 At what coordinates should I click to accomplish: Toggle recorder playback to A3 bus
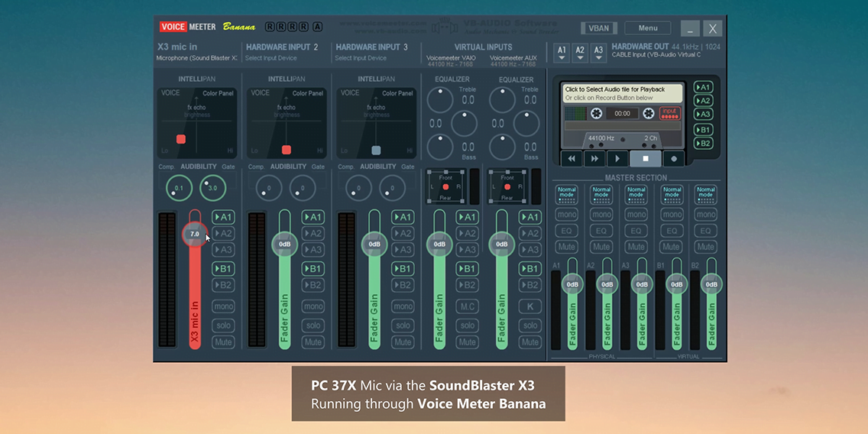click(703, 114)
